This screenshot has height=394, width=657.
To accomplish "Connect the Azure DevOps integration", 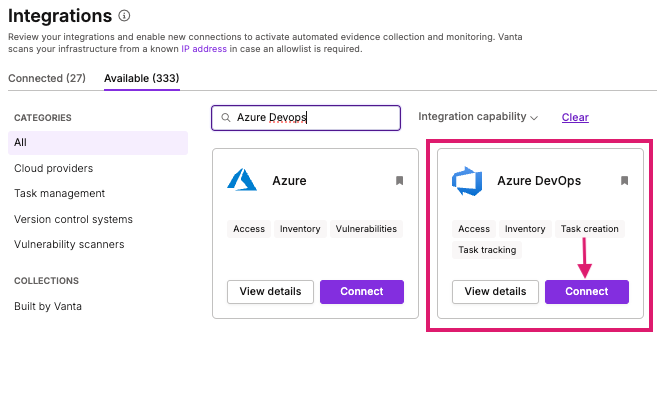I will pos(587,292).
